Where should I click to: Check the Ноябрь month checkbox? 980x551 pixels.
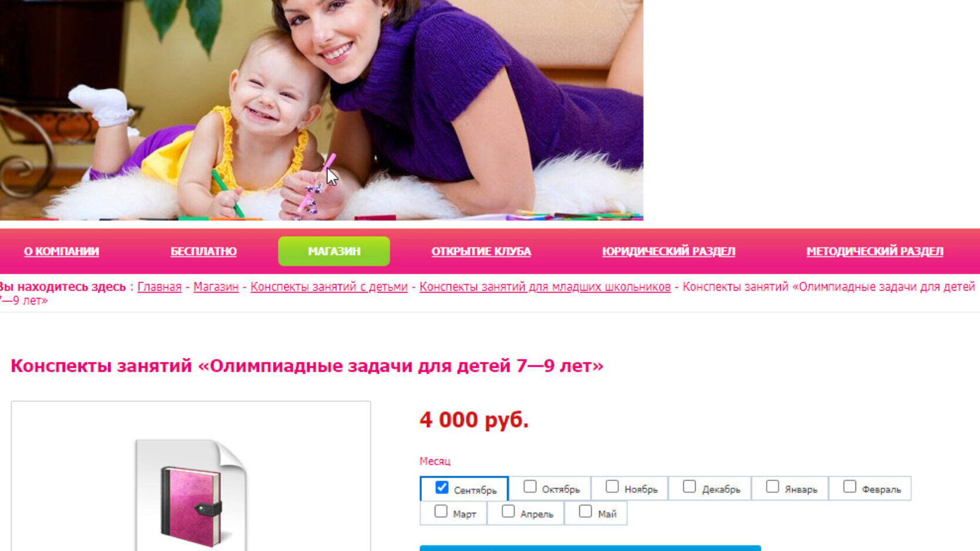click(x=612, y=486)
